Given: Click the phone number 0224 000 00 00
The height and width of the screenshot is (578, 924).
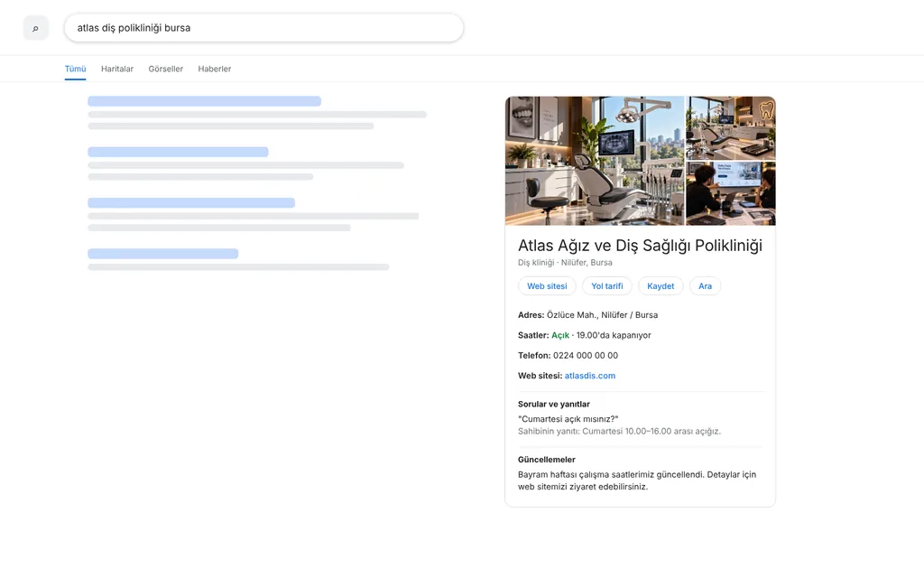Looking at the screenshot, I should 586,356.
